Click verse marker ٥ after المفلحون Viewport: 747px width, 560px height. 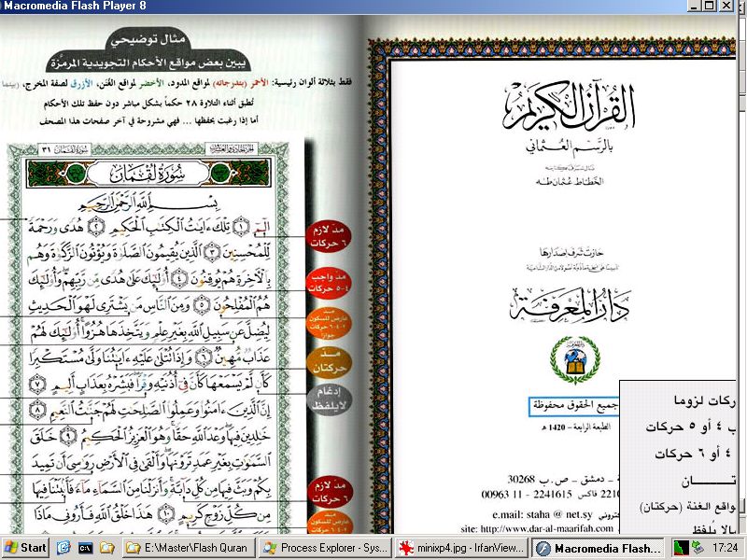pos(202,305)
